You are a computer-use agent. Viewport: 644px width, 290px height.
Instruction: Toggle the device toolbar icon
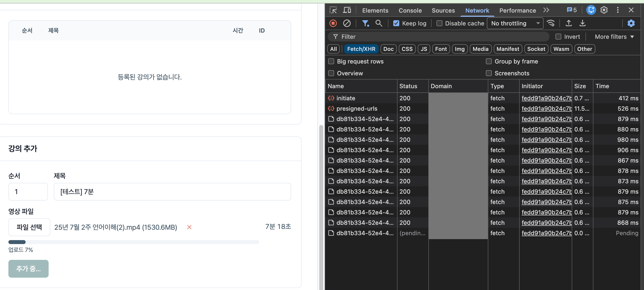click(347, 10)
